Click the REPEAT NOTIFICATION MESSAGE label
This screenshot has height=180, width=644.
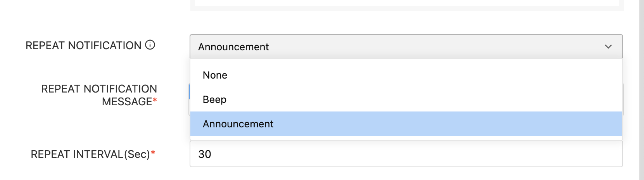(x=99, y=95)
